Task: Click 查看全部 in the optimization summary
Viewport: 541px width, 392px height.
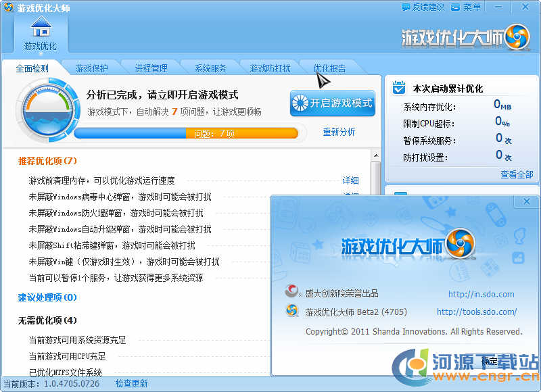Action: click(x=517, y=174)
